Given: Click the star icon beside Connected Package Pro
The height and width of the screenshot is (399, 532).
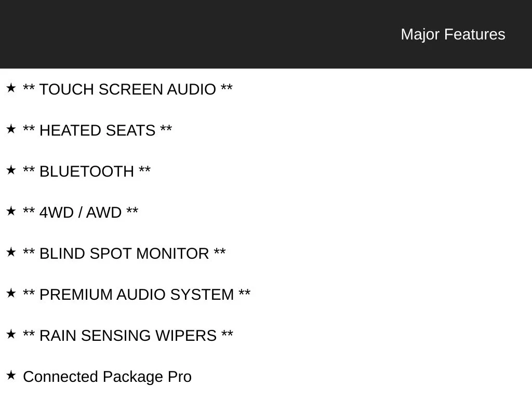Looking at the screenshot, I should click(11, 375).
